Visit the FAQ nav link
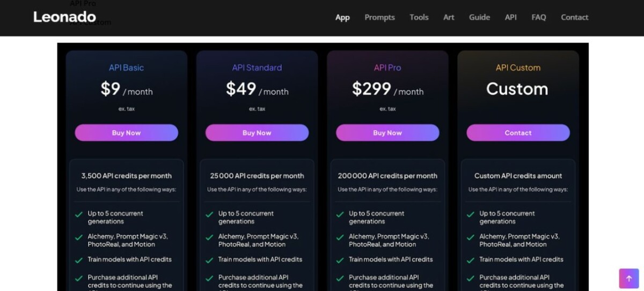The height and width of the screenshot is (291, 644). point(539,17)
